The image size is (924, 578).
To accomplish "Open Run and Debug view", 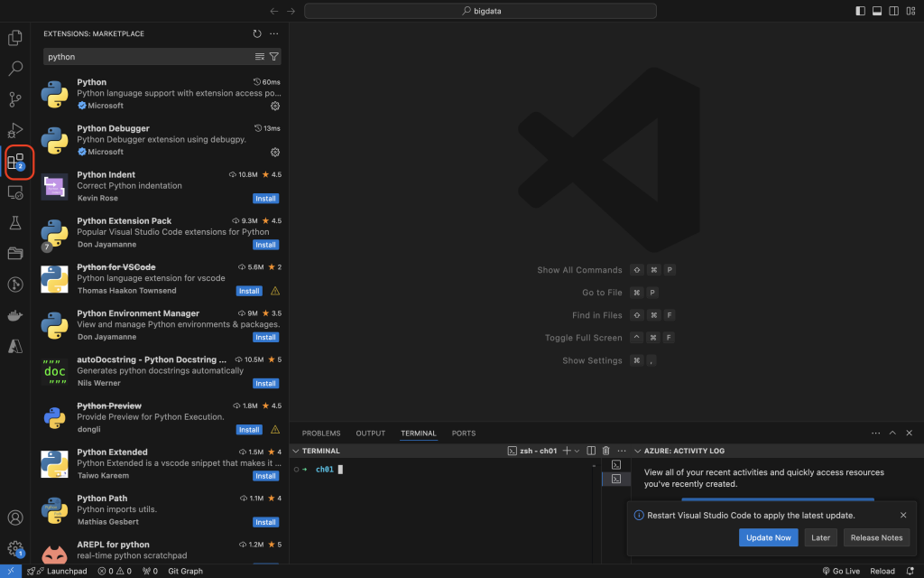I will point(15,130).
